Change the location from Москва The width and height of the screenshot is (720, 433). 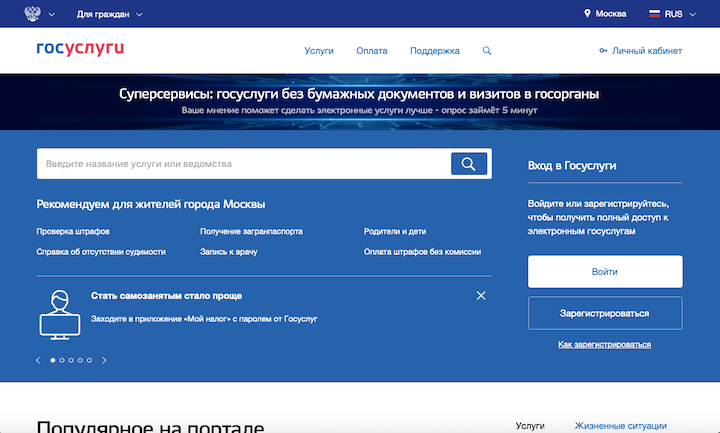click(x=611, y=14)
